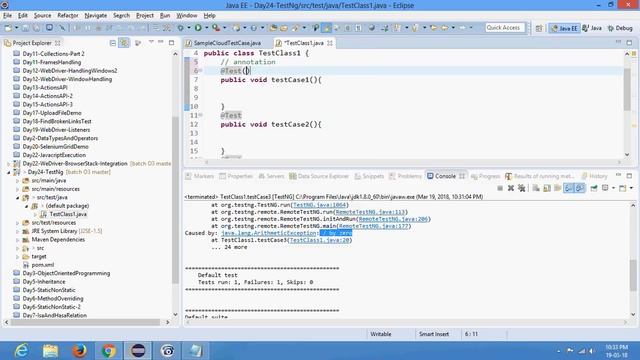
Task: Click the Run green play button
Action: 198,28
